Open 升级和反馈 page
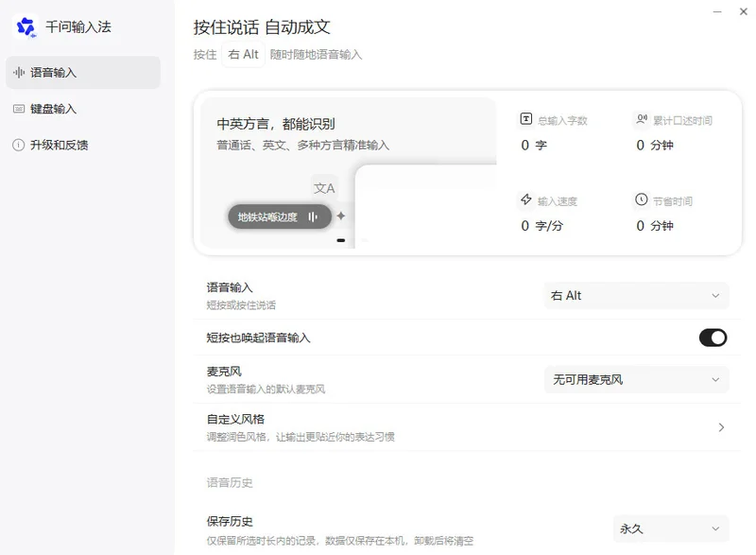756x555 pixels. (83, 146)
